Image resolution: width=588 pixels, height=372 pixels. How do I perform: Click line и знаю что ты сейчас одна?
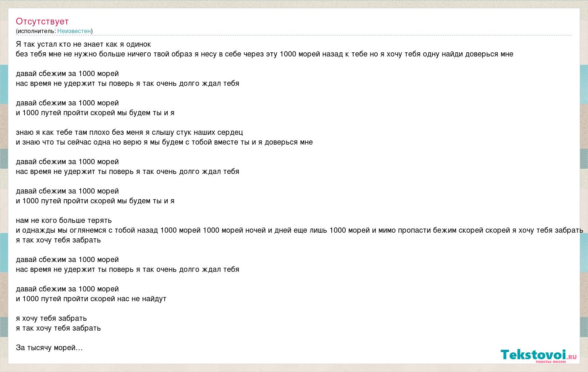pos(164,142)
